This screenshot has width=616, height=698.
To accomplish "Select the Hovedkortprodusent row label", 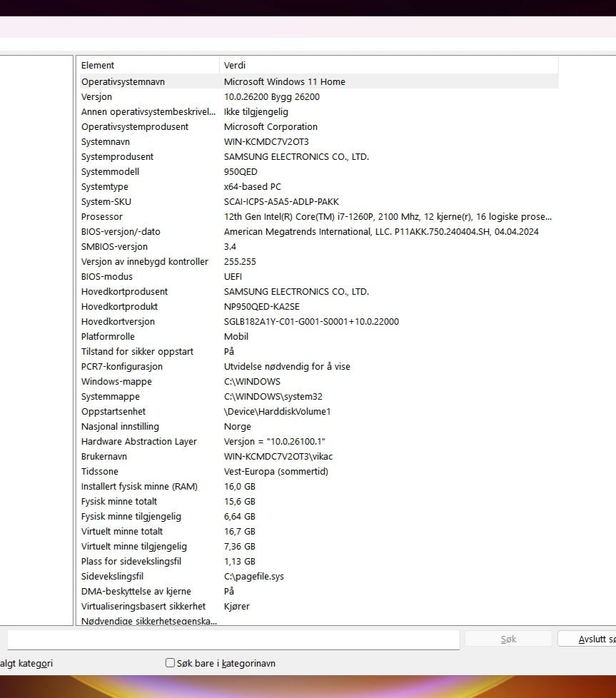I will pyautogui.click(x=124, y=292).
